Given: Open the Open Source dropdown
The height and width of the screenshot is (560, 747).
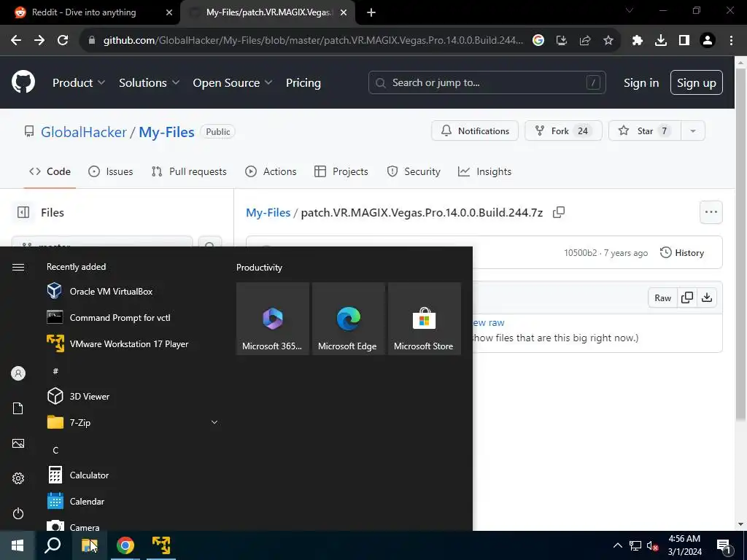Looking at the screenshot, I should click(x=233, y=82).
